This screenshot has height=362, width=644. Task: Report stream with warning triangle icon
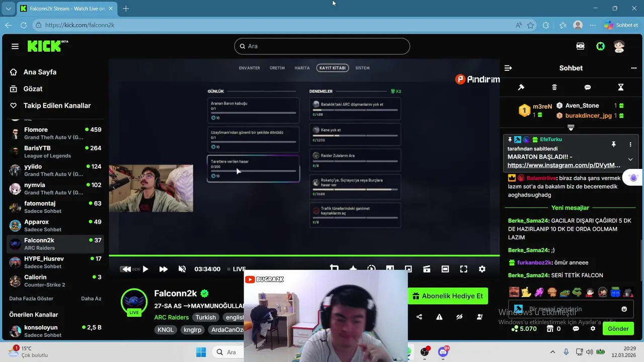coord(439,317)
